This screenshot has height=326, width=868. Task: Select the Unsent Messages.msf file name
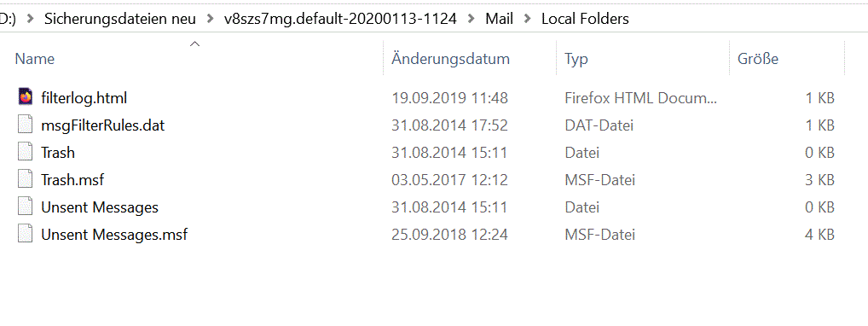coord(114,235)
